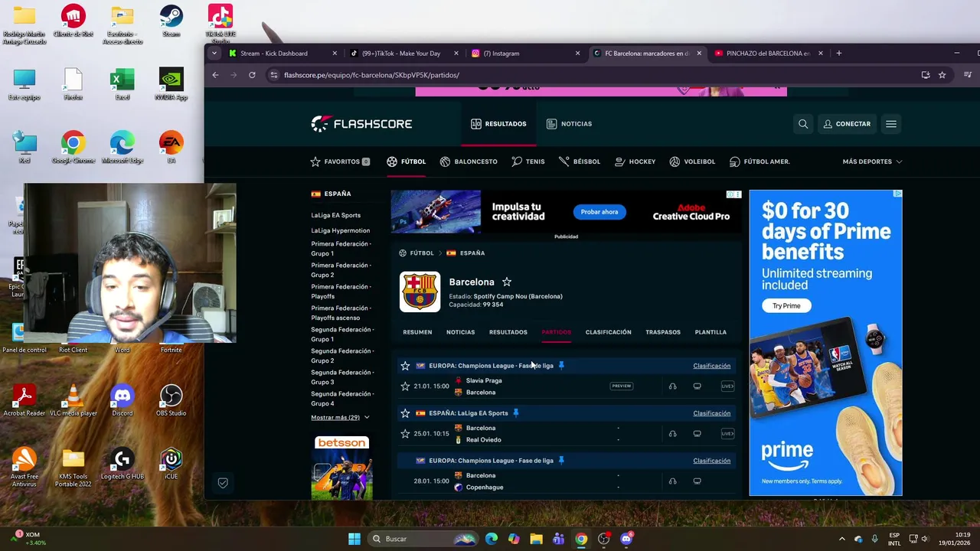980x551 pixels.
Task: Click LIVE icon for Slavia Praga match
Action: pos(727,386)
